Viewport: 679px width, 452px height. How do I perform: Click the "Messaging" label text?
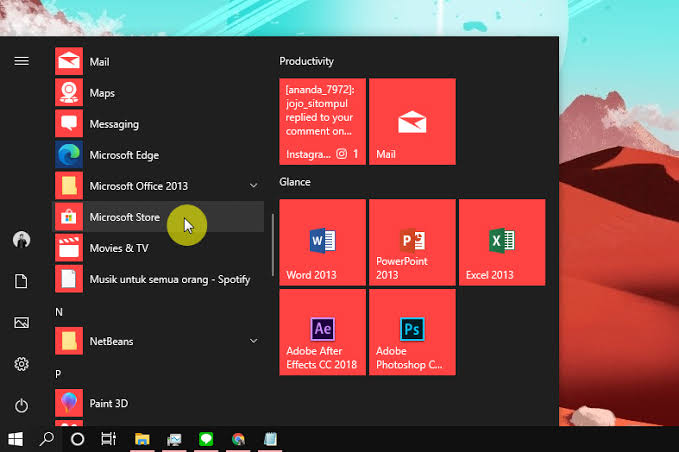coord(114,124)
